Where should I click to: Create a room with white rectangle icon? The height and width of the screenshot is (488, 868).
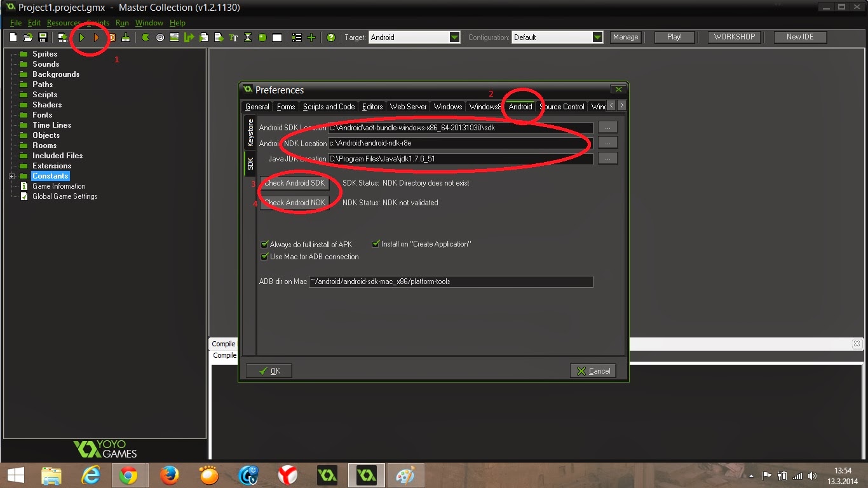pos(277,37)
